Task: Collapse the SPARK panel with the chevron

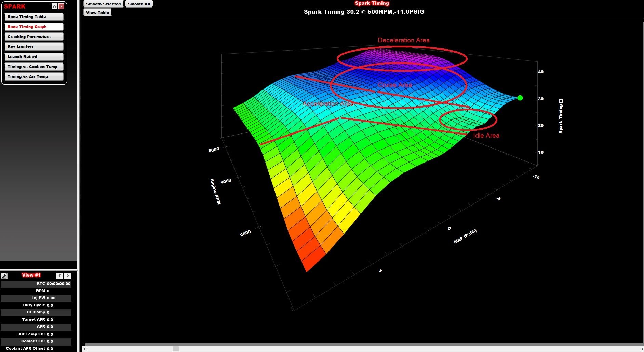Action: pos(54,6)
